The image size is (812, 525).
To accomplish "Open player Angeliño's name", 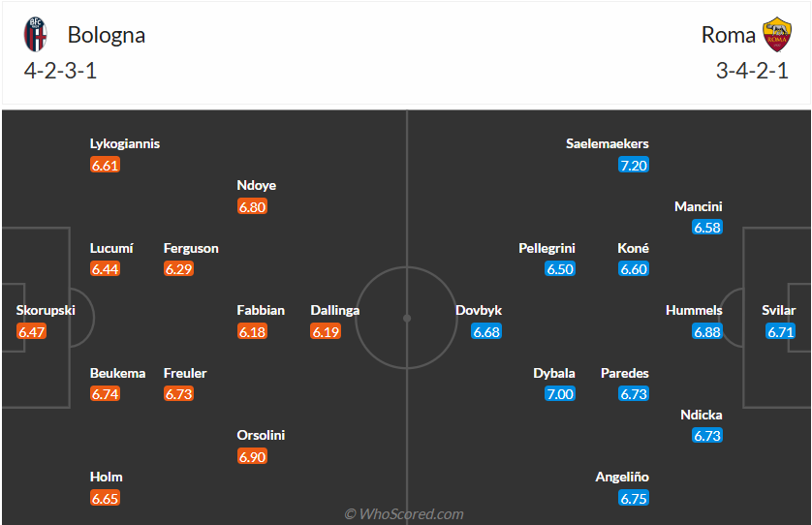I will click(622, 477).
